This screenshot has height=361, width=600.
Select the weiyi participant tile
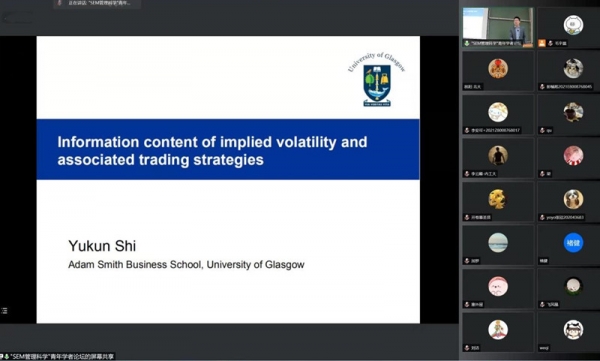coord(569,332)
